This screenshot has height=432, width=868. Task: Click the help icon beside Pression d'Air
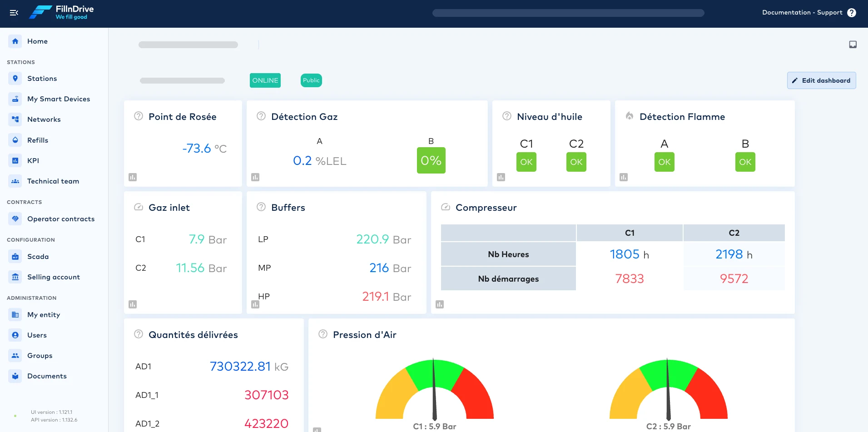pyautogui.click(x=323, y=334)
